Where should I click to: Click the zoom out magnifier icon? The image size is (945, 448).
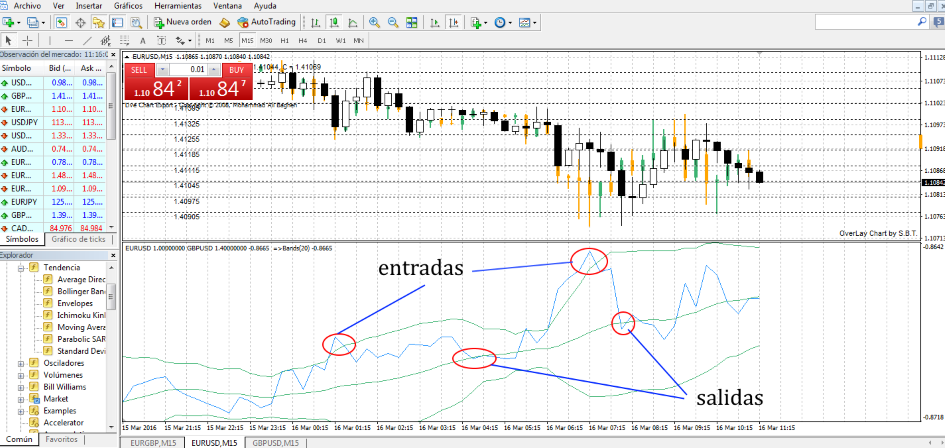point(391,22)
